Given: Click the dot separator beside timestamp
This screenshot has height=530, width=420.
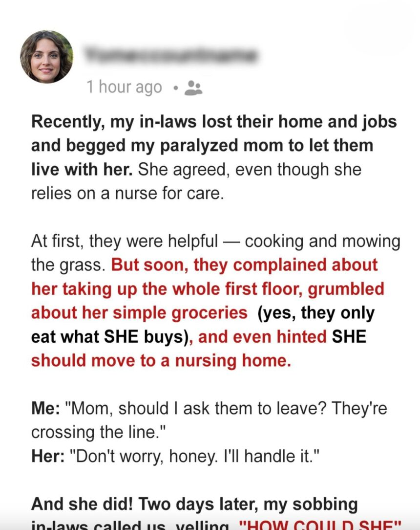Looking at the screenshot, I should tap(175, 88).
